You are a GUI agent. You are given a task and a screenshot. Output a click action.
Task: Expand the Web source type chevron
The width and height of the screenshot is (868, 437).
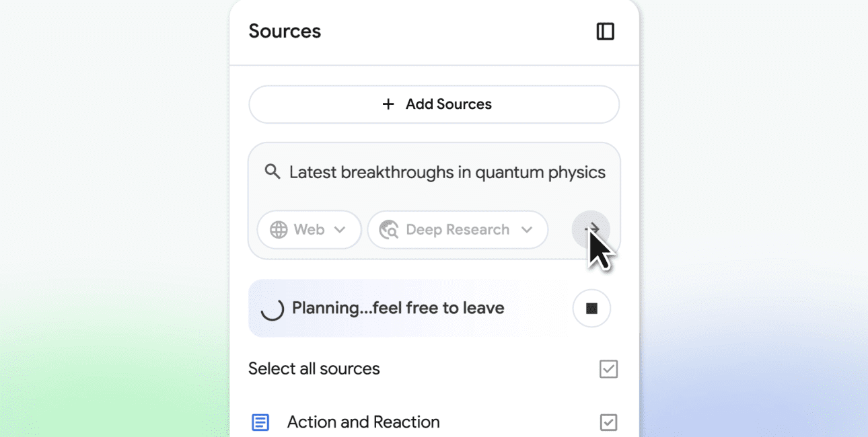[340, 230]
